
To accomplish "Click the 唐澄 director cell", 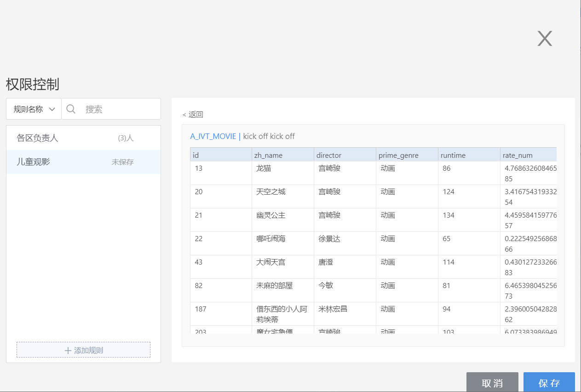I will point(345,267).
